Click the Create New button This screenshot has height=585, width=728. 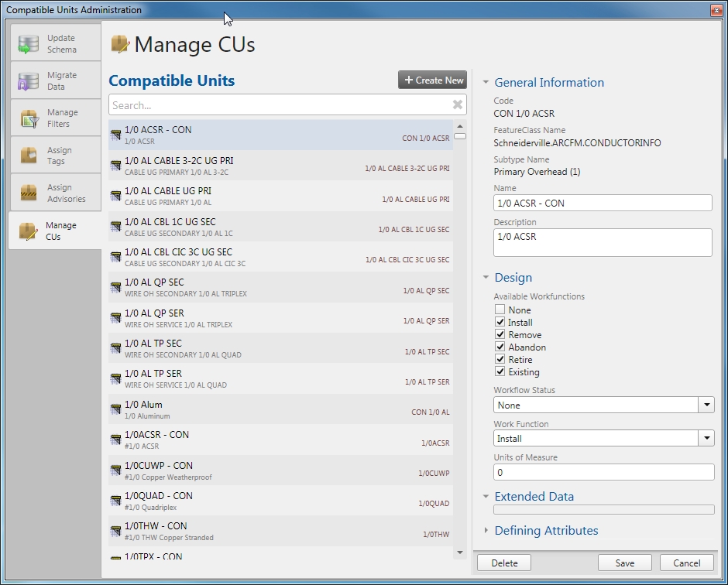tap(432, 80)
